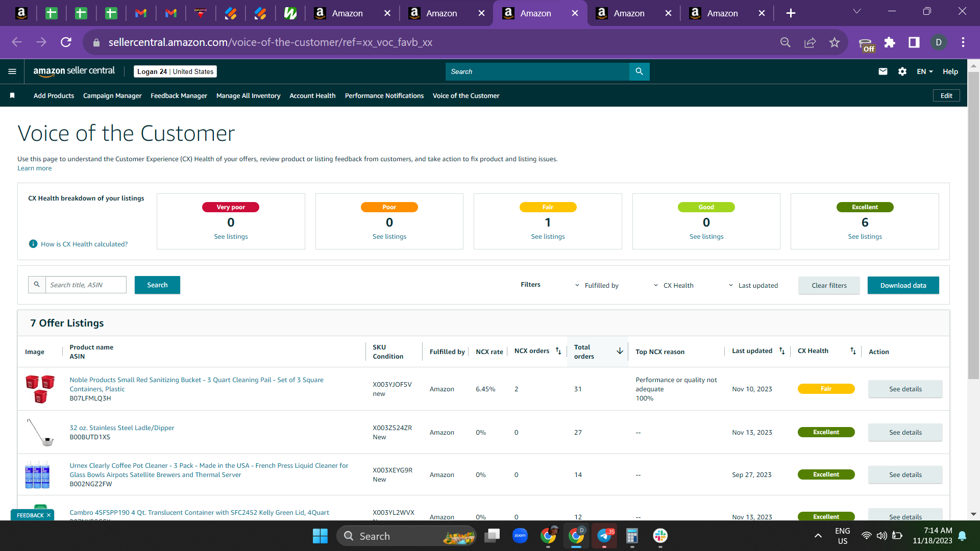The width and height of the screenshot is (980, 551).
Task: Click the browser address bar URL
Action: 271,42
